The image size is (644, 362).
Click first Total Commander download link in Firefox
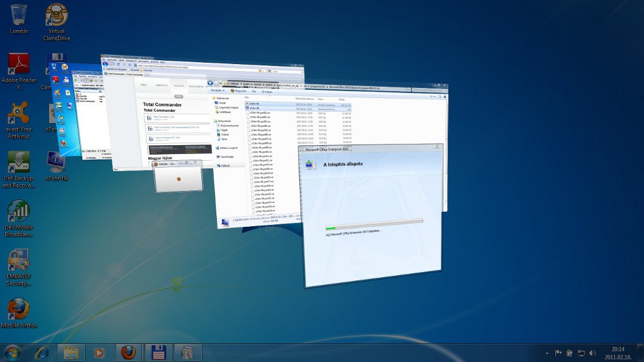(x=164, y=117)
